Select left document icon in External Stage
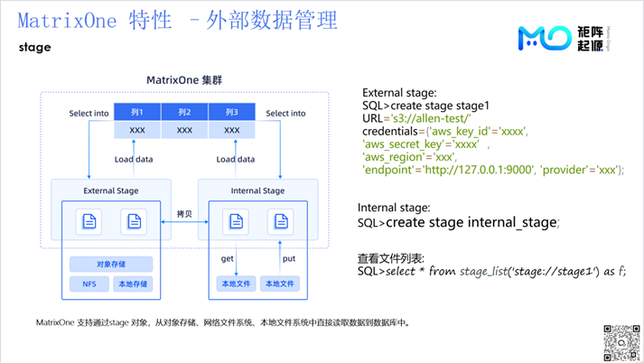Image resolution: width=644 pixels, height=363 pixels. tap(89, 221)
